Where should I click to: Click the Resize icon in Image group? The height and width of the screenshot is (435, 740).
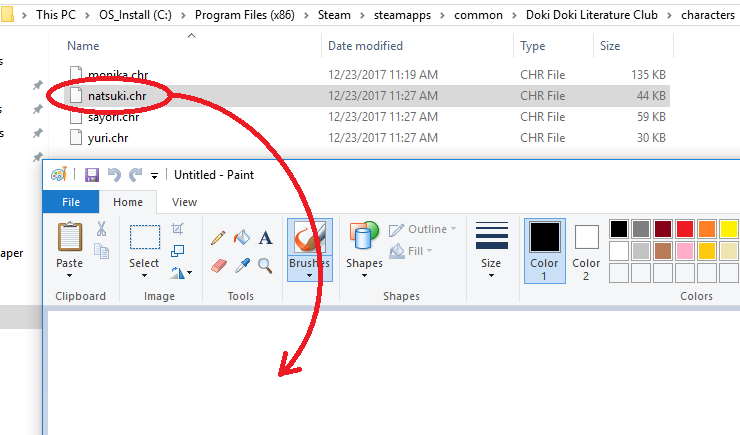click(177, 251)
